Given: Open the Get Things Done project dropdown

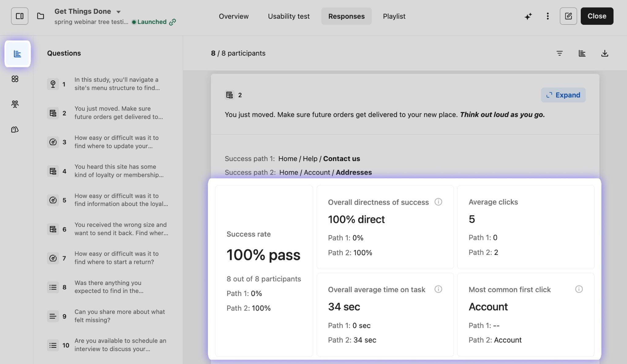Looking at the screenshot, I should (x=118, y=12).
